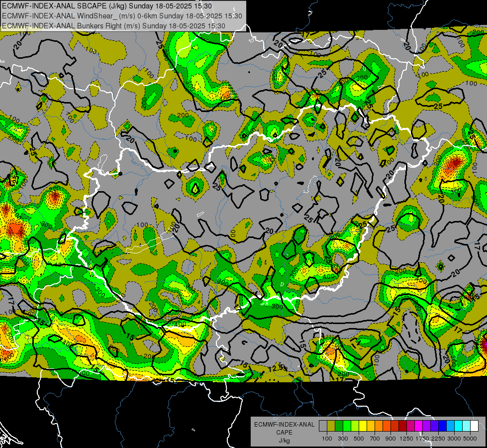The width and height of the screenshot is (487, 448).
Task: Click the '300' tick label under legend
Action: coord(343,439)
